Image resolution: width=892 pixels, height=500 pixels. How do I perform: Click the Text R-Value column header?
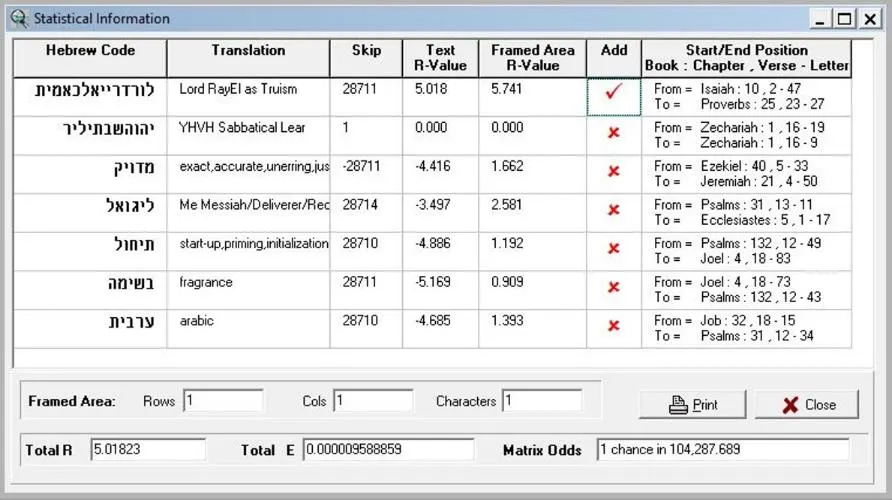440,58
